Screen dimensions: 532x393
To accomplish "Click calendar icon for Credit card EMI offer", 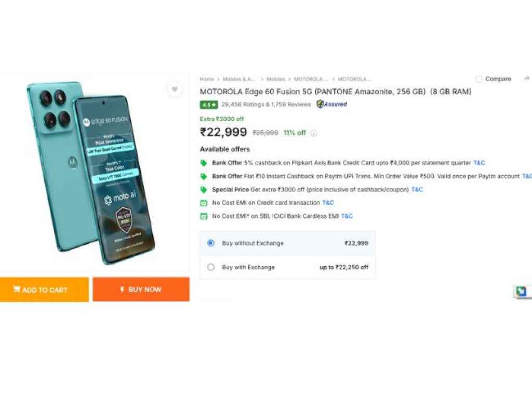I will [204, 203].
